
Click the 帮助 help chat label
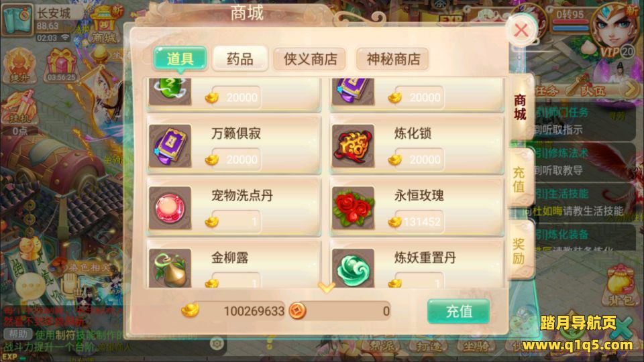tap(17, 334)
